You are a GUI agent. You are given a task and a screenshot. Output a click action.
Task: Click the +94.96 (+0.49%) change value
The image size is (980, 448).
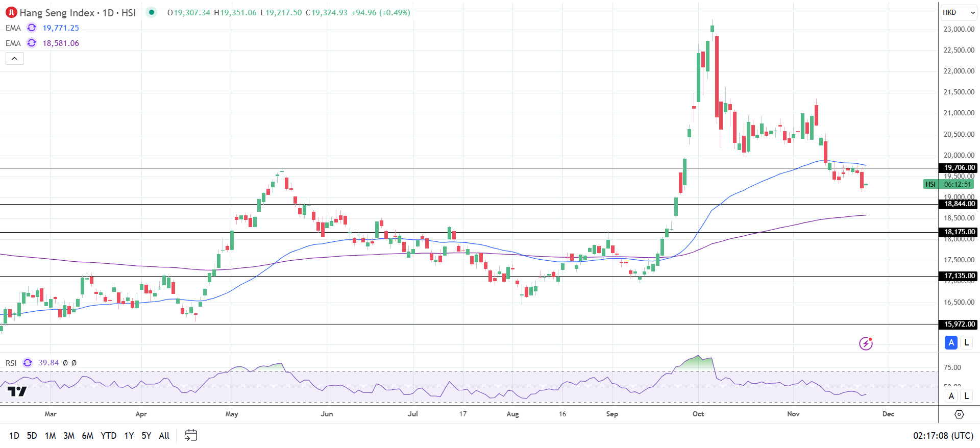click(x=381, y=13)
